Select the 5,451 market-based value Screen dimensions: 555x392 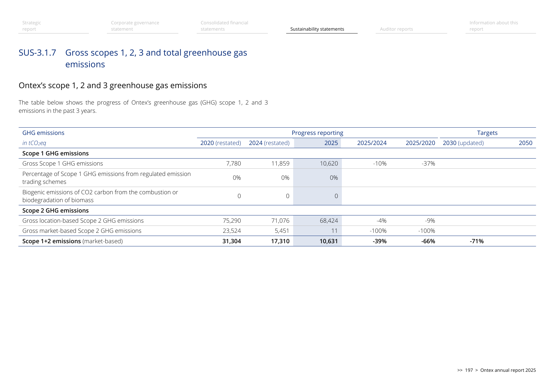[x=282, y=231]
